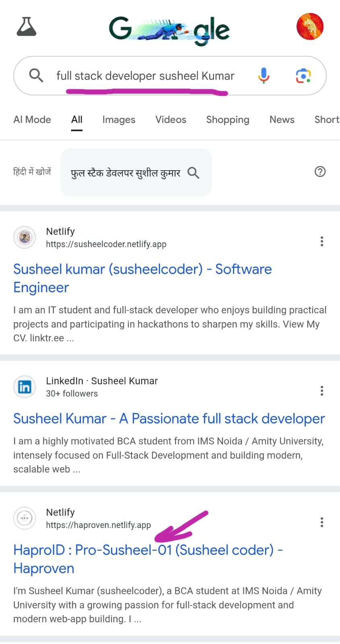The width and height of the screenshot is (340, 644).
Task: Tap the Google doodle logo
Action: [x=169, y=29]
